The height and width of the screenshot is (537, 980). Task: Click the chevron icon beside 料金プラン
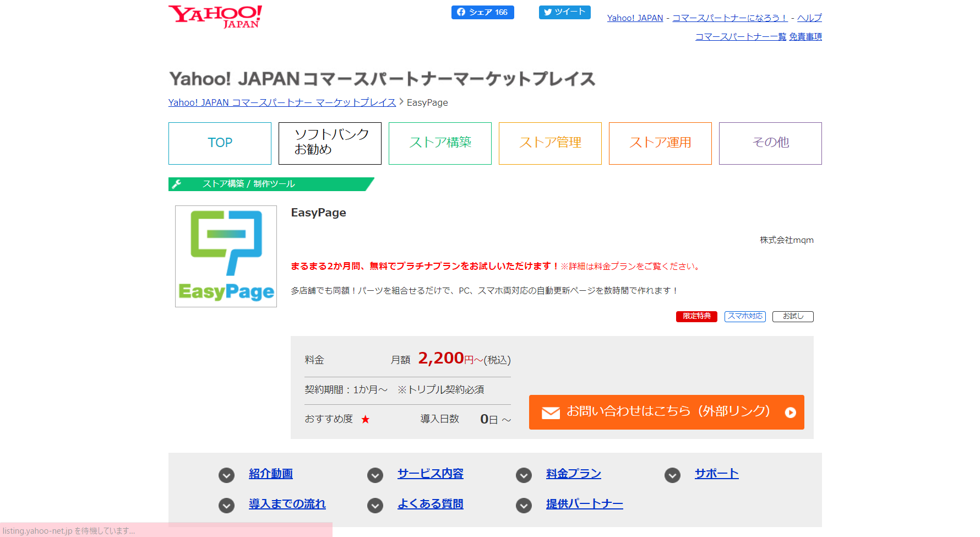coord(524,475)
